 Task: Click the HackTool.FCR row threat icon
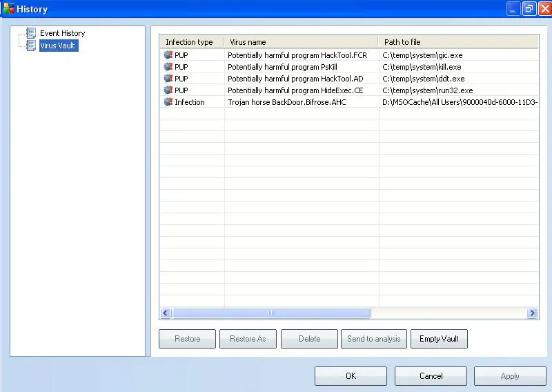168,55
